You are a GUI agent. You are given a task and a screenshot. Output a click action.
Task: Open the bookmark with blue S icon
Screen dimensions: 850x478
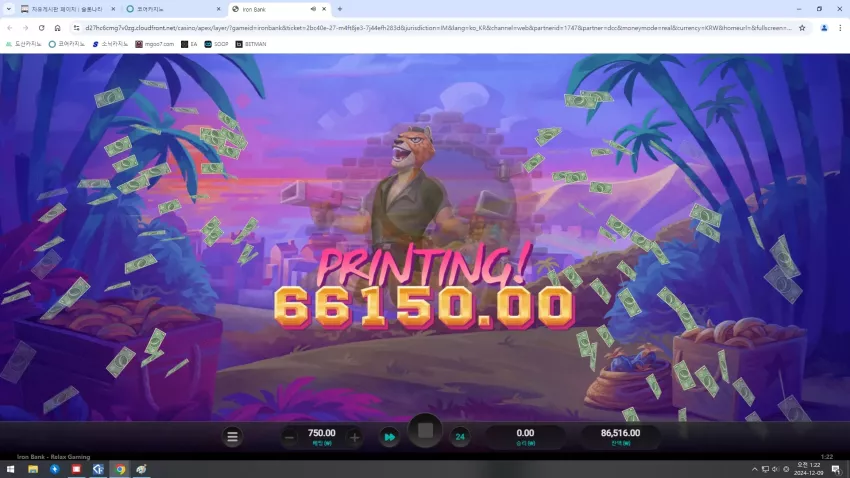click(110, 44)
